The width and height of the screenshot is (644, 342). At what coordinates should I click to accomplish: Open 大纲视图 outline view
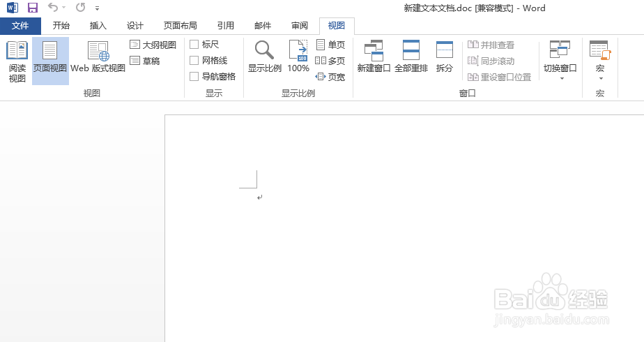(153, 45)
